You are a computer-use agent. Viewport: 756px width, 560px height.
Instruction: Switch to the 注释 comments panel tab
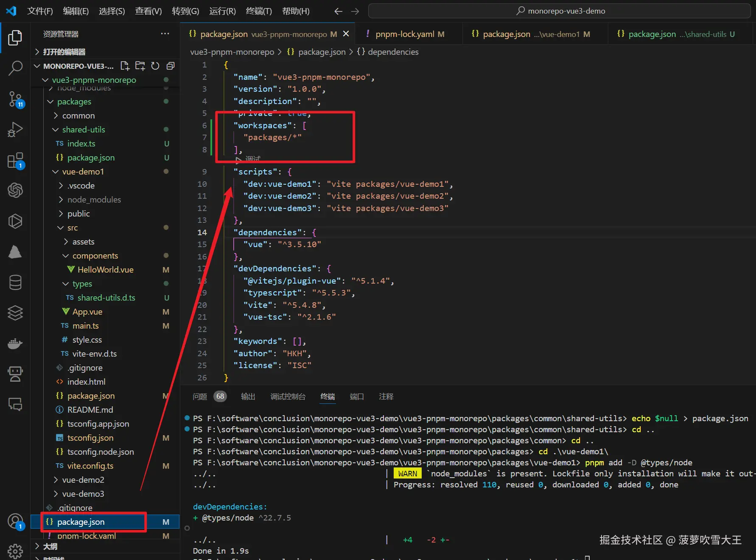point(386,397)
